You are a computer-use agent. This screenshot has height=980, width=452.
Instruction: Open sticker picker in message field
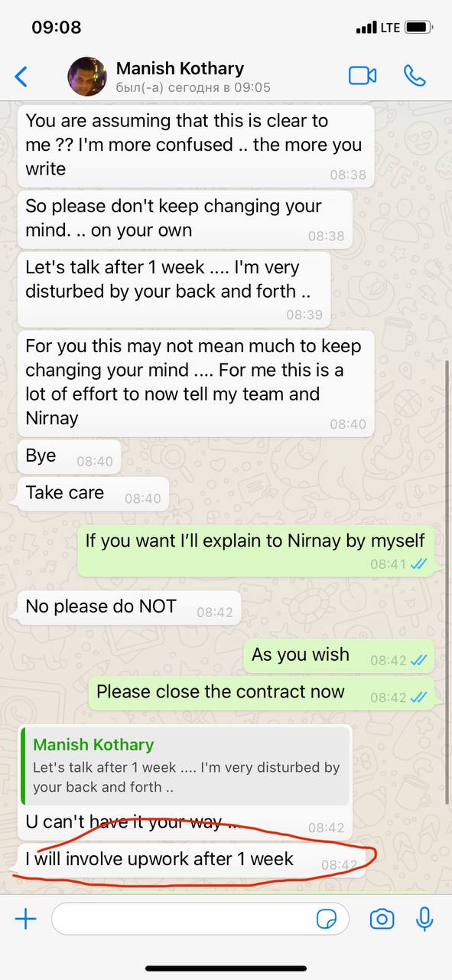point(327,919)
